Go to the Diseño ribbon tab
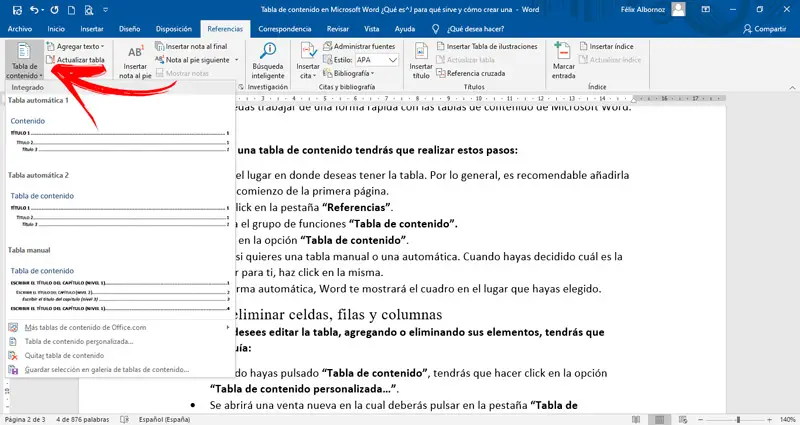800x425 pixels. (x=130, y=29)
